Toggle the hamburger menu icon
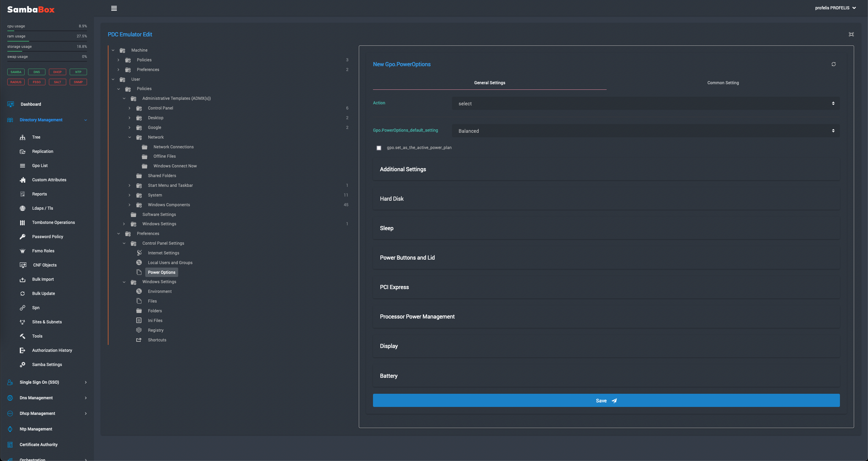Image resolution: width=868 pixels, height=461 pixels. coord(114,8)
